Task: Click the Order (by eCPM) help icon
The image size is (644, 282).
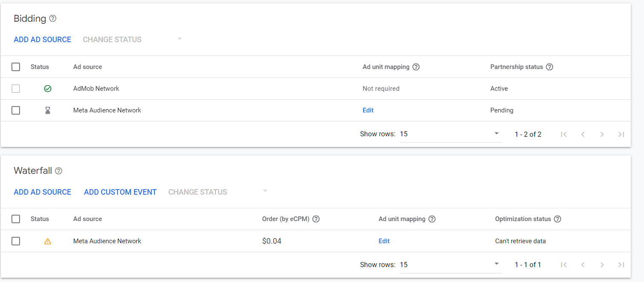Action: tap(316, 219)
